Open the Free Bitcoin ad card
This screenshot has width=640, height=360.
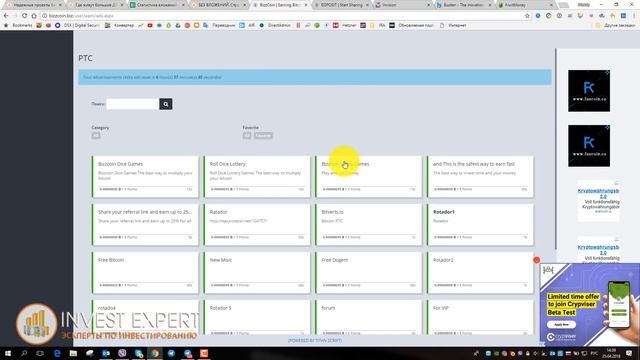145,272
